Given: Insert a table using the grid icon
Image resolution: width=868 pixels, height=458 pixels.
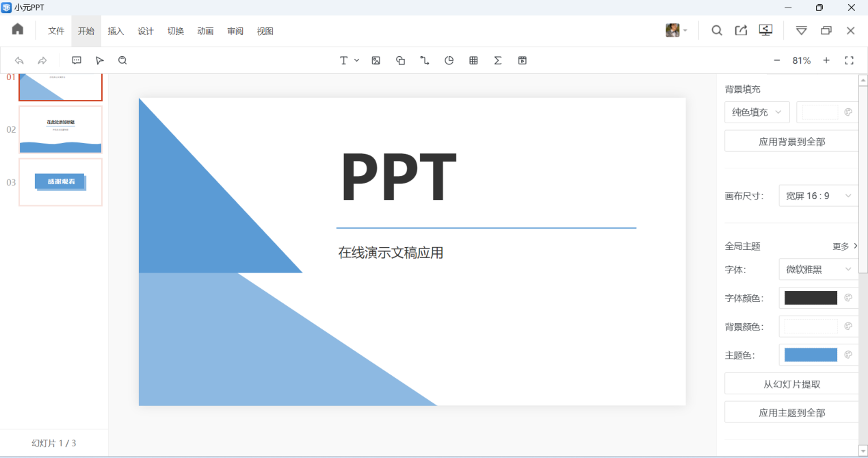Looking at the screenshot, I should click(x=473, y=60).
